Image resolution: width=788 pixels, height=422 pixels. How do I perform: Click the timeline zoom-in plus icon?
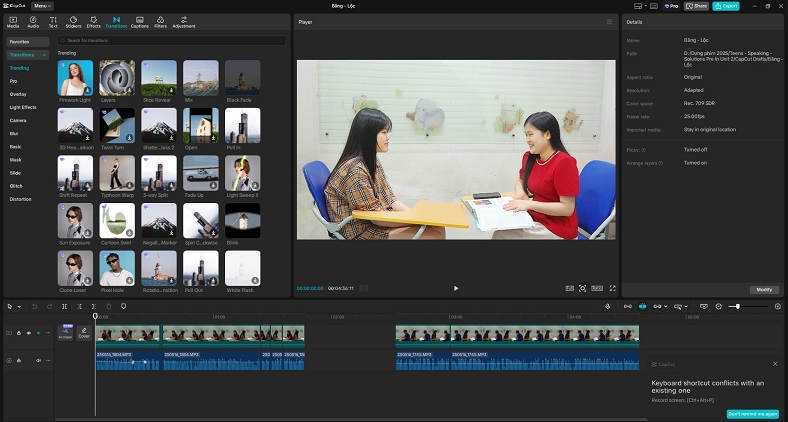tap(778, 306)
